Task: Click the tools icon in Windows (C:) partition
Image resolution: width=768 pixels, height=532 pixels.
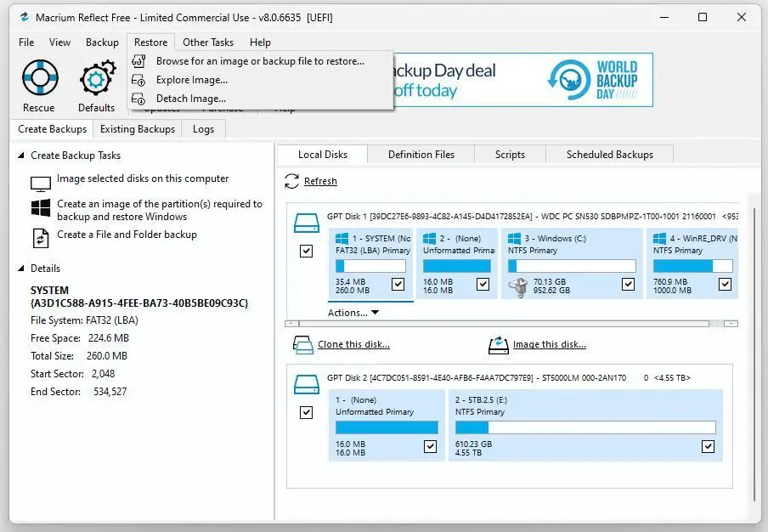Action: 518,287
